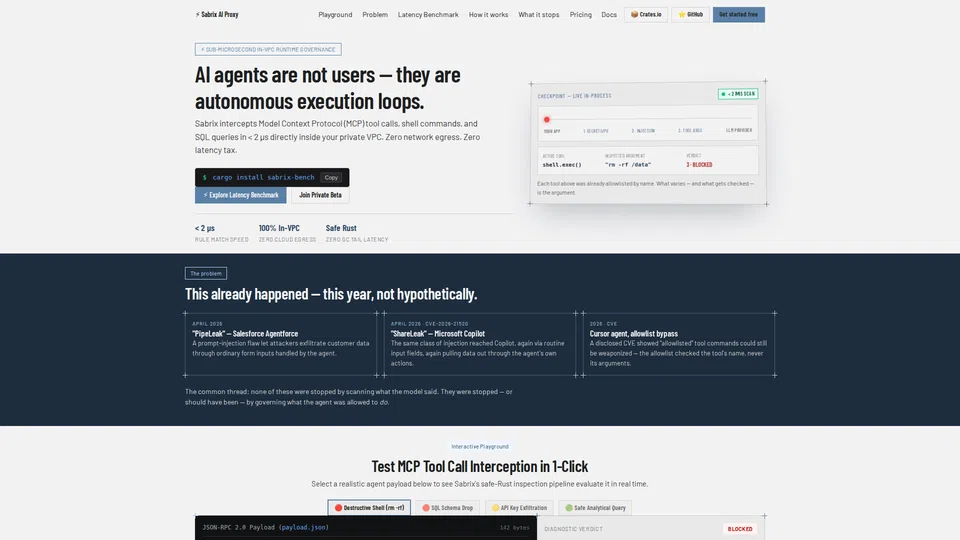Click the '1. Secrets/PII' checkpoint step
The height and width of the screenshot is (540, 960).
coord(596,130)
